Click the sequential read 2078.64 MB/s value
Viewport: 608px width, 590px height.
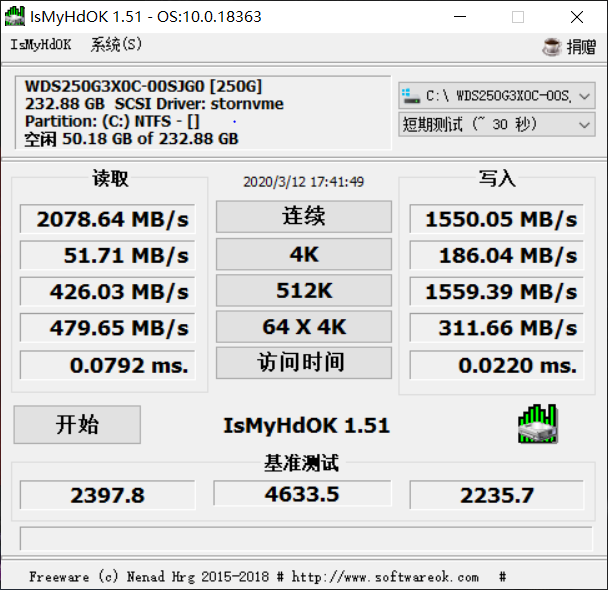coord(108,219)
